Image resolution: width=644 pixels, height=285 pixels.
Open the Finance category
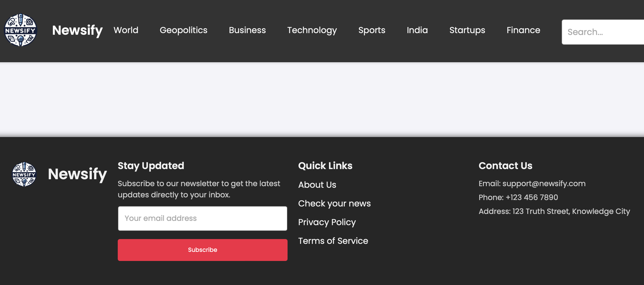coord(523,30)
